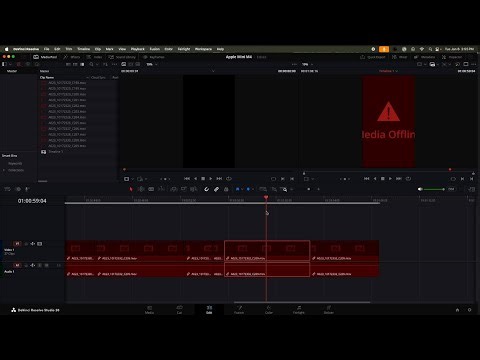The image size is (480, 360).
Task: Switch to the Edit page
Action: (x=209, y=309)
